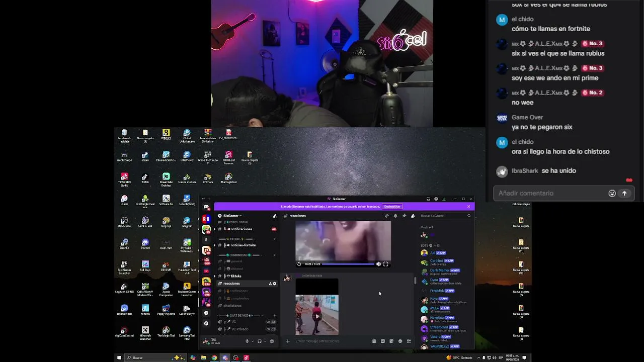Open Fall Guys desktop shortcut
644x362 pixels.
(145, 266)
